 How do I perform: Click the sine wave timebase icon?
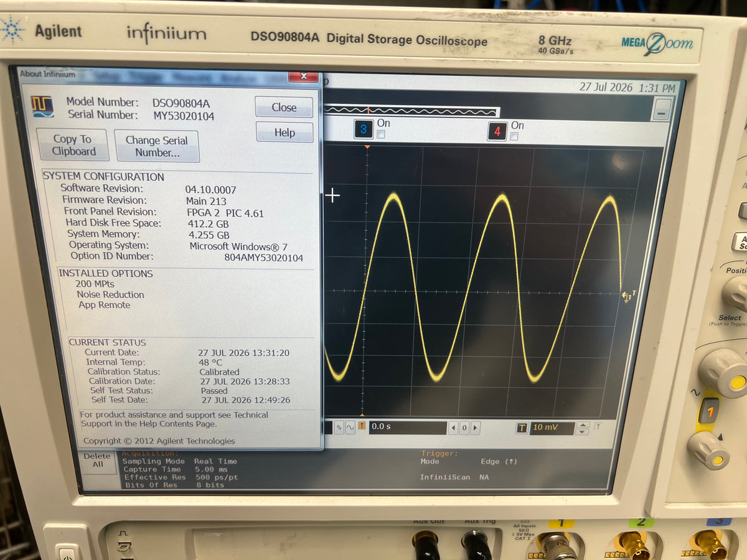[350, 427]
